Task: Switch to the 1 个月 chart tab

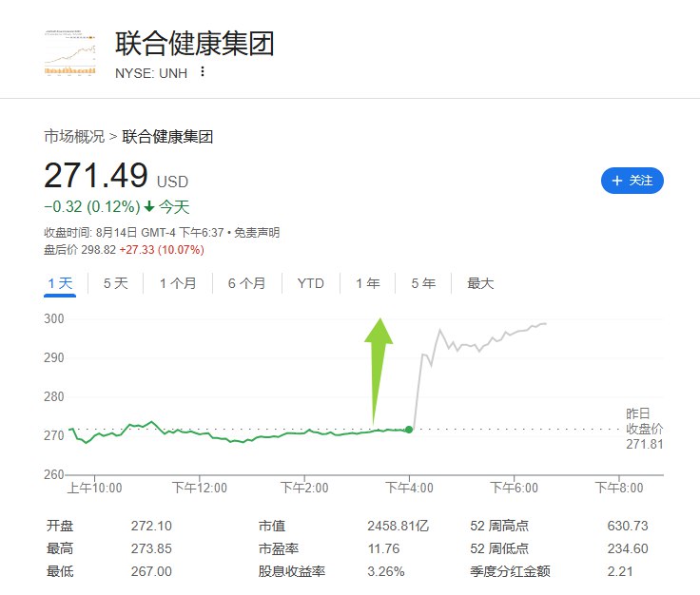Action: point(178,283)
